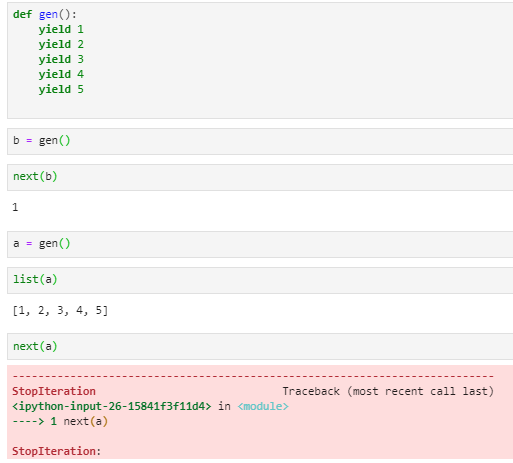Click the 'def gen():' code line
Screen dimensions: 513x463
[x=45, y=14]
